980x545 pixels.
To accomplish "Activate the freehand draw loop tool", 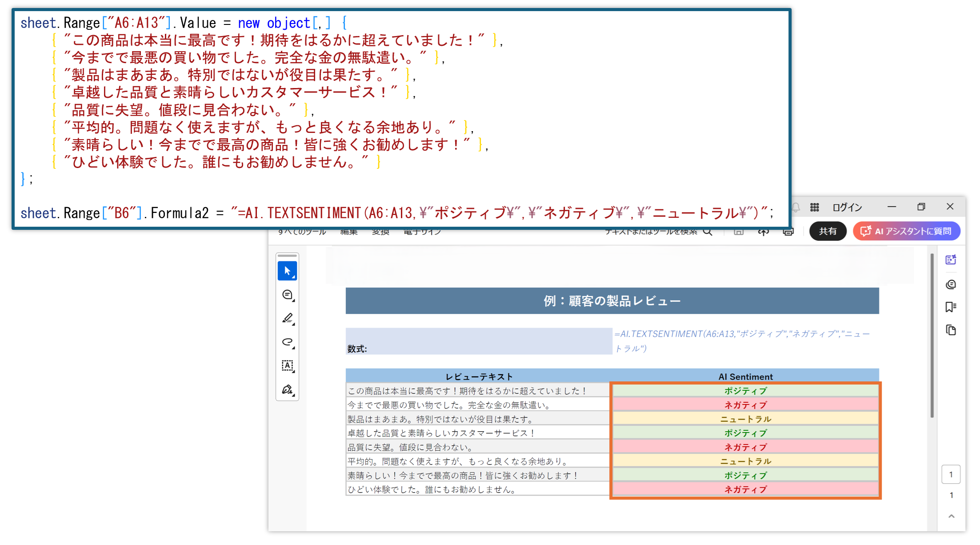I will click(288, 342).
